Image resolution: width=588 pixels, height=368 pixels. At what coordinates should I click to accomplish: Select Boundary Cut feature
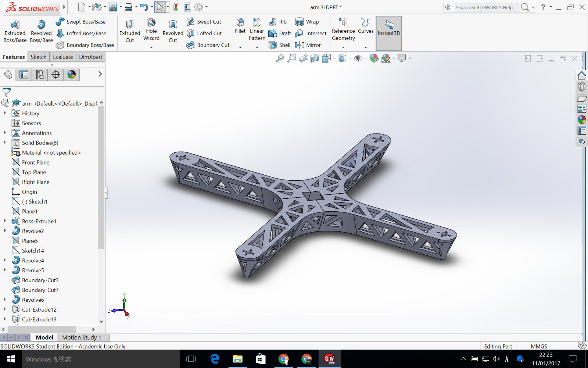(x=208, y=45)
